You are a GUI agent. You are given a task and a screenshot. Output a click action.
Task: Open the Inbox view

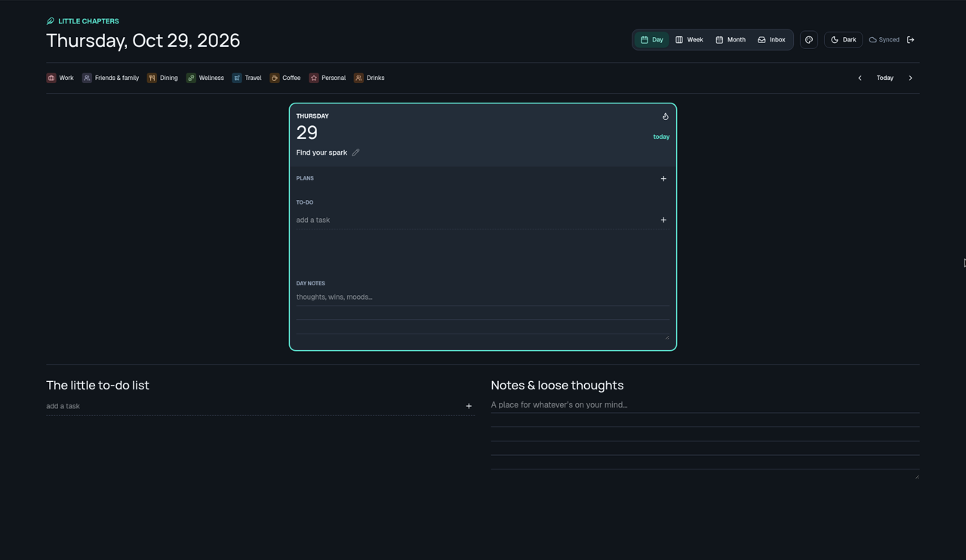[x=771, y=40]
